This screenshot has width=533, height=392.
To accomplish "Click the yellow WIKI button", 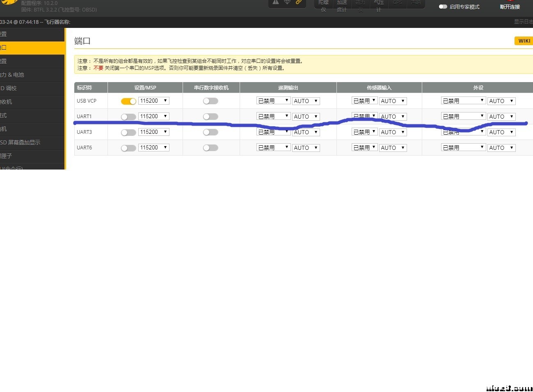I will pos(524,41).
